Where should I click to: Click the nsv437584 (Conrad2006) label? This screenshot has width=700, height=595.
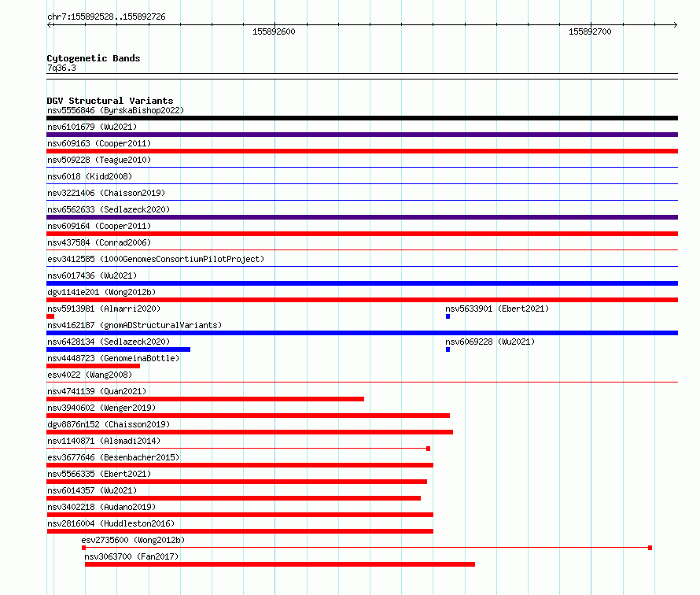[99, 242]
